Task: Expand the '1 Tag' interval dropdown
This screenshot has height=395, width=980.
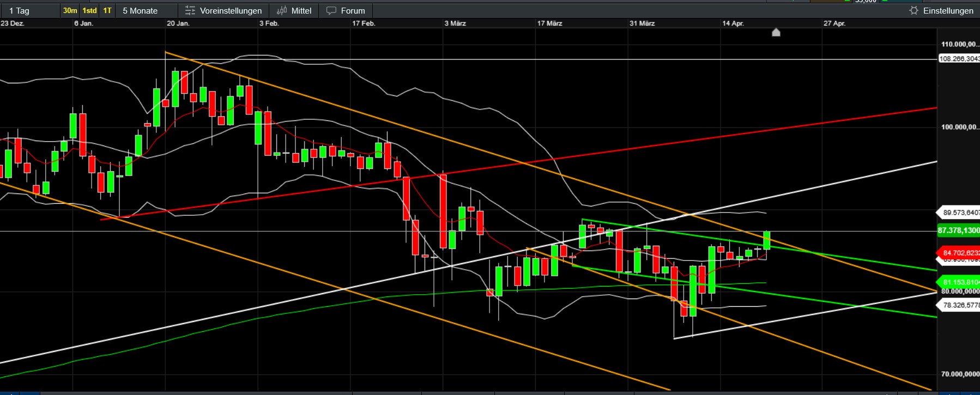Action: [30, 10]
